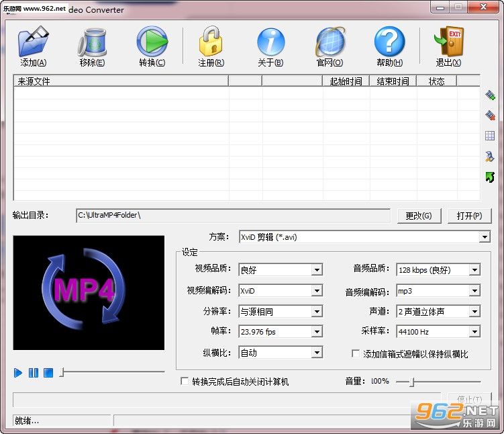The image size is (504, 434).
Task: Expand the 纵横比 aspect ratio dropdown
Action: coord(317,353)
